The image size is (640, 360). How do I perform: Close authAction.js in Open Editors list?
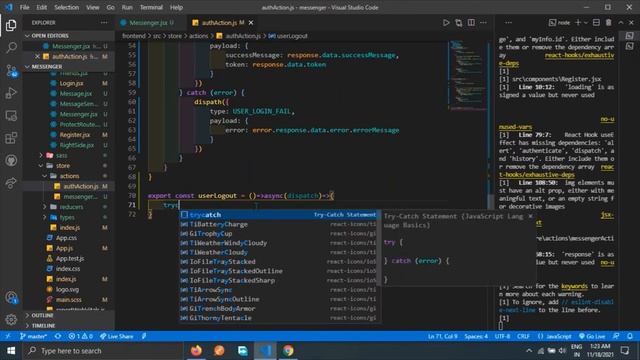tap(38, 56)
